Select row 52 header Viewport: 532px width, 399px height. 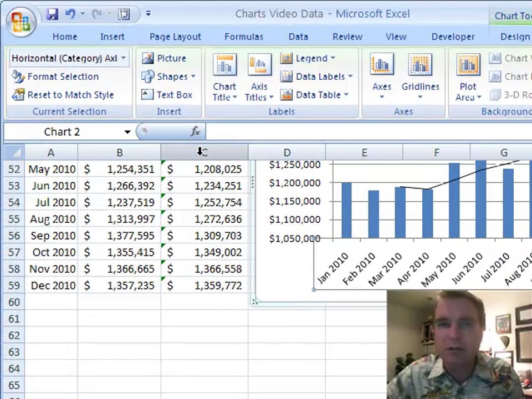pos(14,169)
